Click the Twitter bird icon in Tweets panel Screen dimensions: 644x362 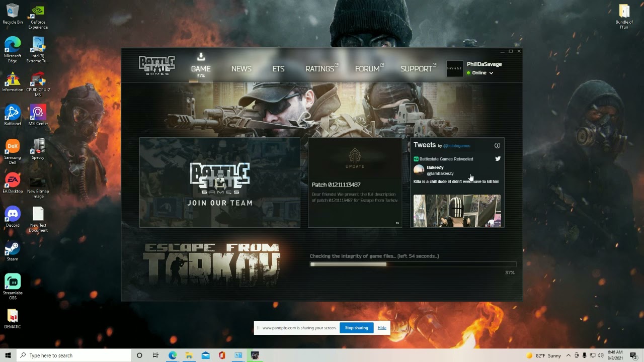498,158
